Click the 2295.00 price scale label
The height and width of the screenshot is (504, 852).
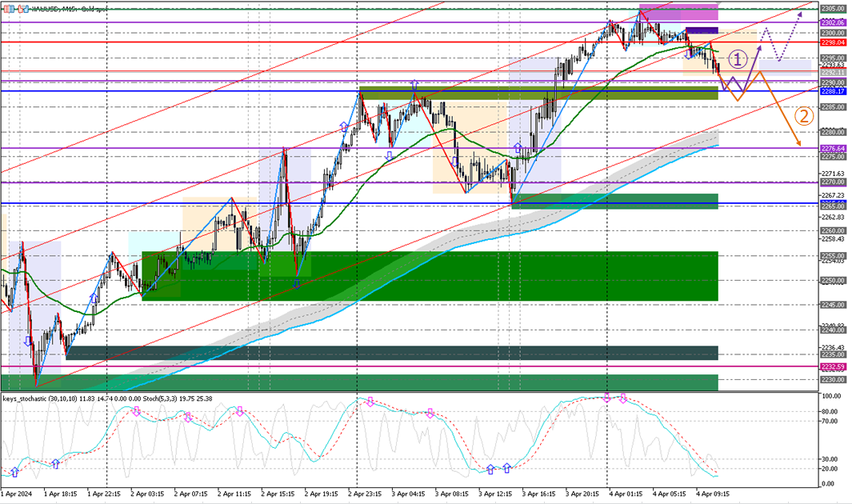pos(833,58)
